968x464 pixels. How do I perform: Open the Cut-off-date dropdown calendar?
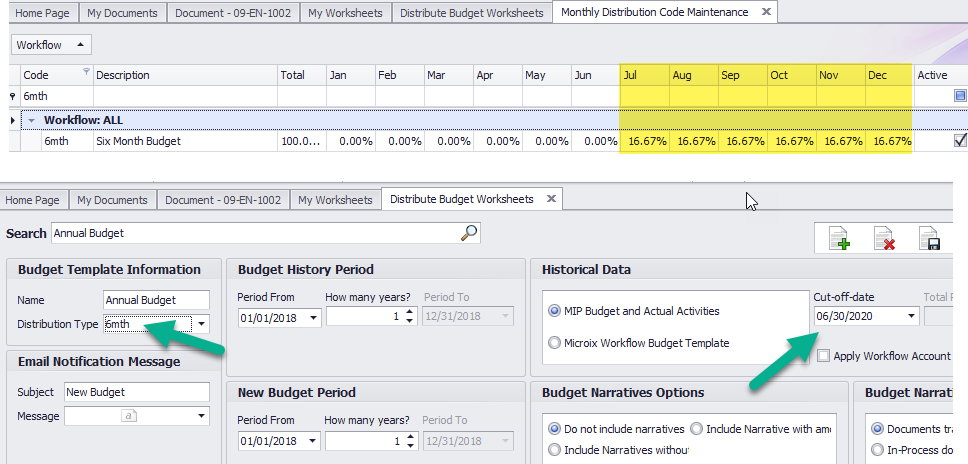[x=909, y=316]
